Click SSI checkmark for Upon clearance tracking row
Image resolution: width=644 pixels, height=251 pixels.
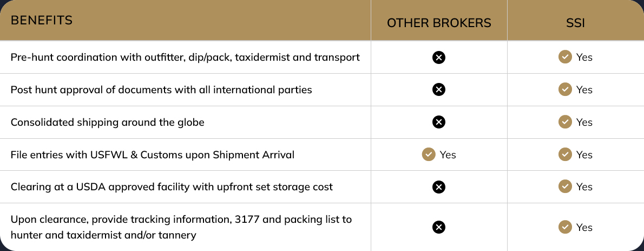565,227
